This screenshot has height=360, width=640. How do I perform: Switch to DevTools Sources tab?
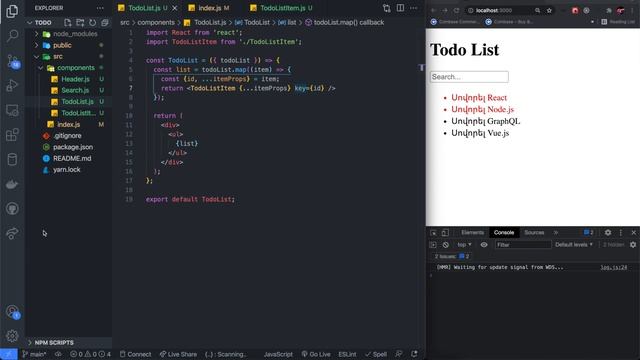534,233
